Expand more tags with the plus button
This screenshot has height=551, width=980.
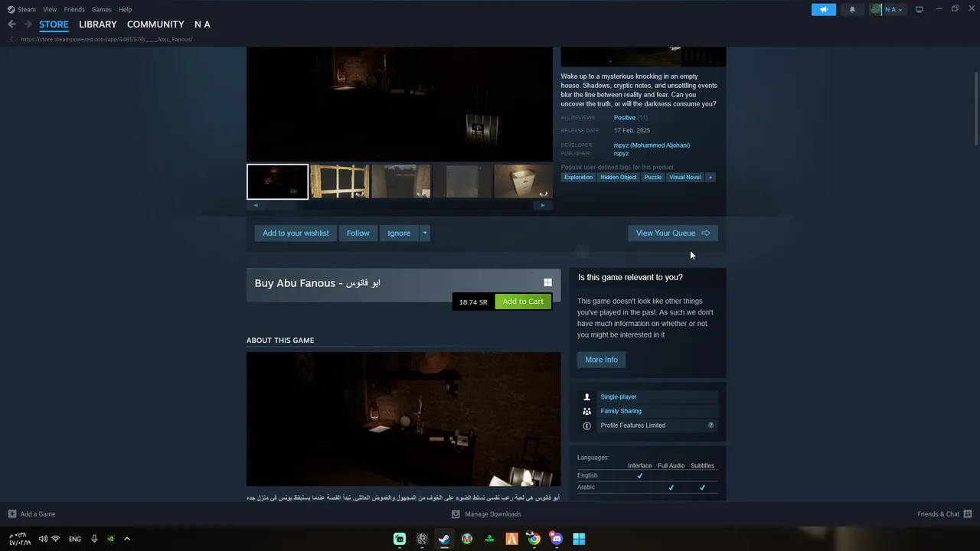coord(710,177)
